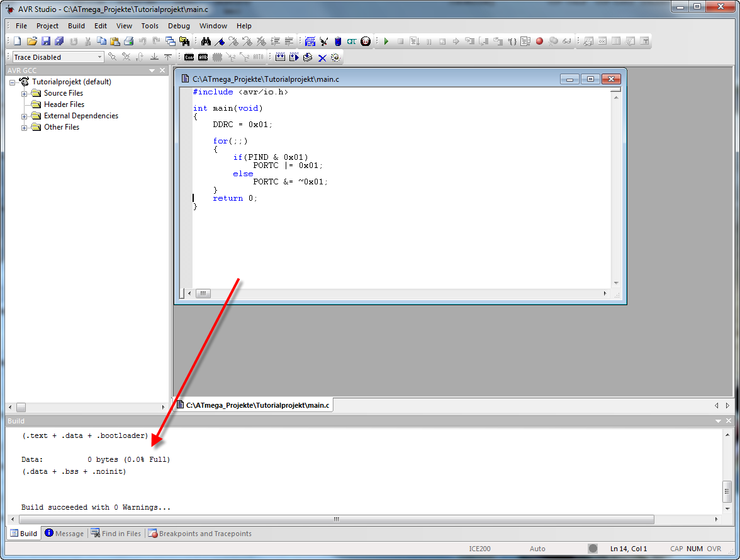Image resolution: width=740 pixels, height=560 pixels.
Task: Click the Run to Cursor braces icon
Action: click(512, 42)
